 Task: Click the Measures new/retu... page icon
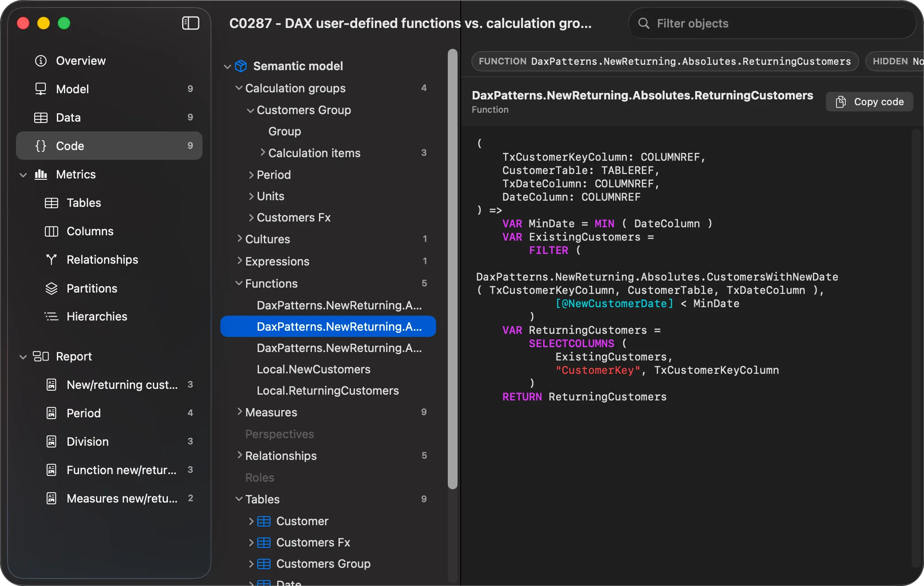[x=52, y=499]
